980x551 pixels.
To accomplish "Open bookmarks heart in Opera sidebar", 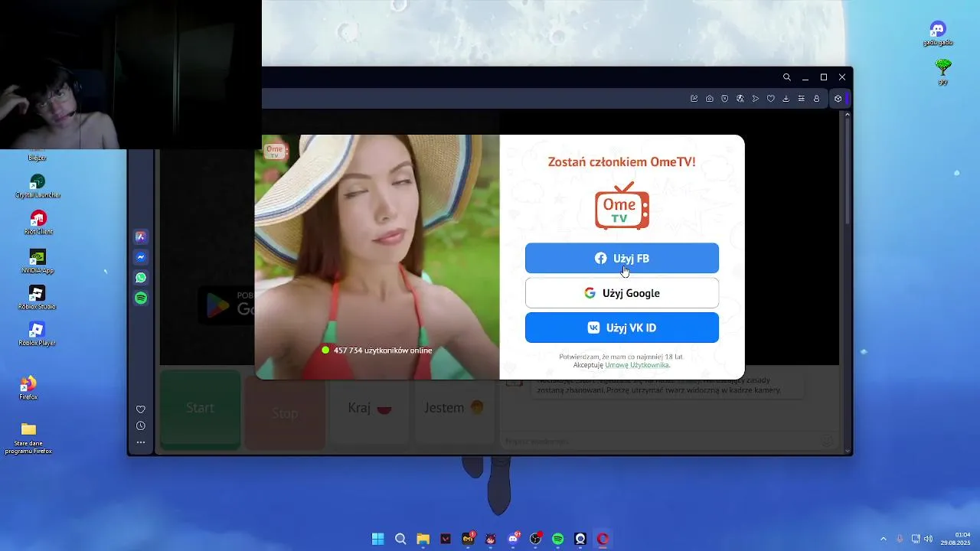I will tap(141, 409).
